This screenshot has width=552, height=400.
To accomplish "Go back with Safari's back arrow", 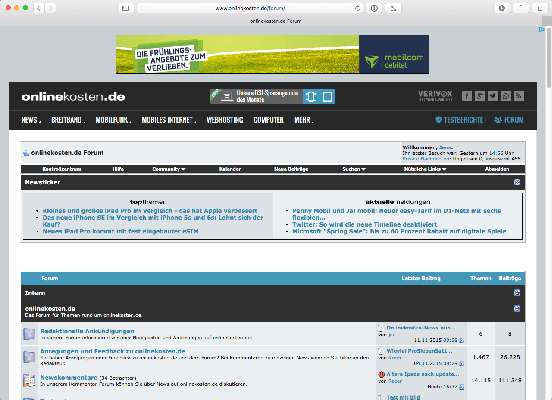I will pos(39,8).
